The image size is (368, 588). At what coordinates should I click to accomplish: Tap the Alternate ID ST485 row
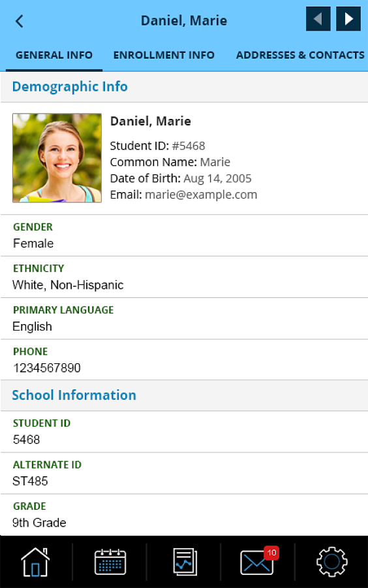184,473
